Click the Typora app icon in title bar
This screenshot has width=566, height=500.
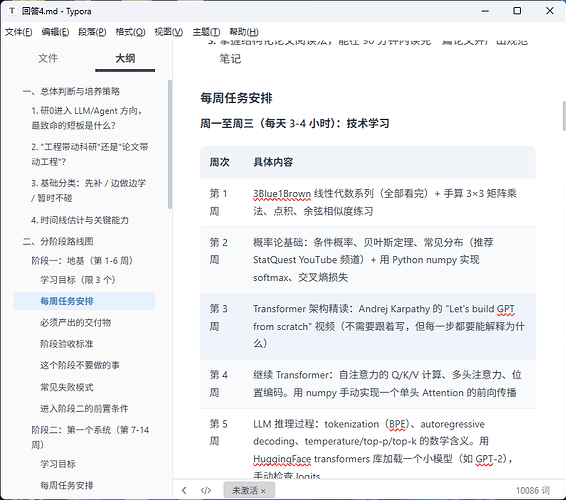[x=12, y=11]
